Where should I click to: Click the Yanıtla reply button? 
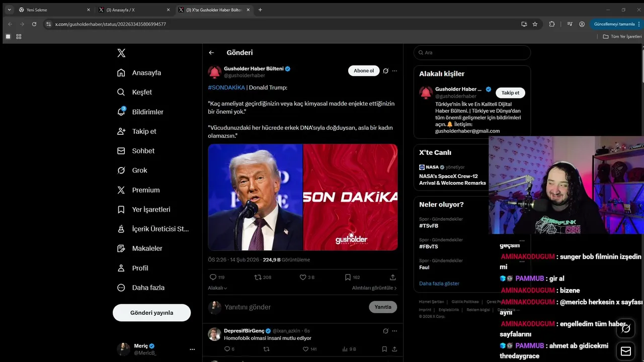pyautogui.click(x=383, y=307)
